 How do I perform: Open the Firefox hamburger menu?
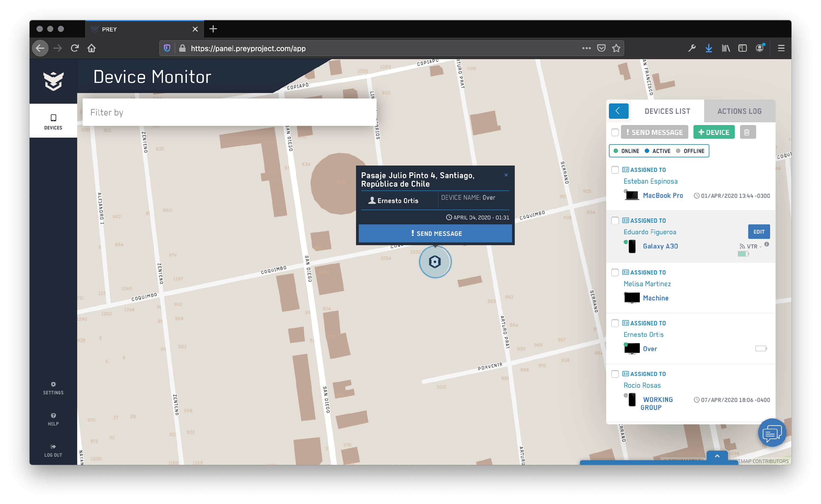click(781, 48)
